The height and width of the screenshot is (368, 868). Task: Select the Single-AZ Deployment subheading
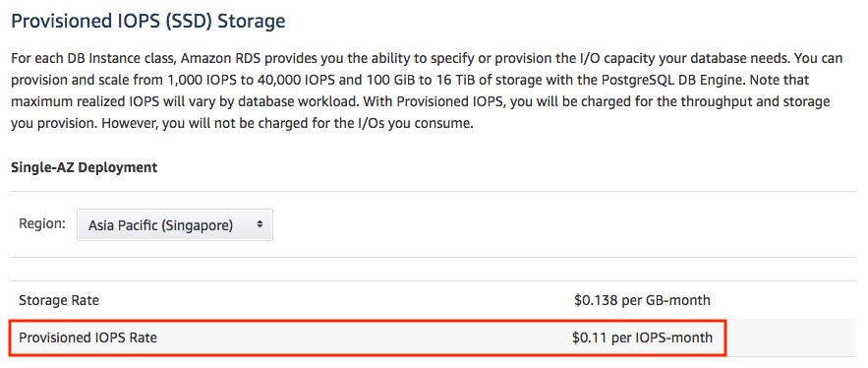(85, 167)
